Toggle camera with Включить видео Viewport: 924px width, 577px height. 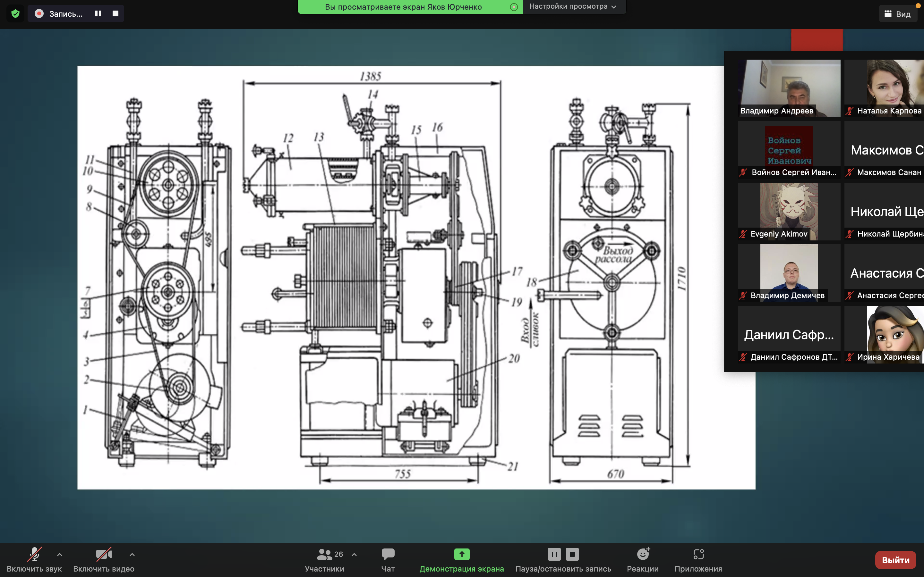coord(104,559)
